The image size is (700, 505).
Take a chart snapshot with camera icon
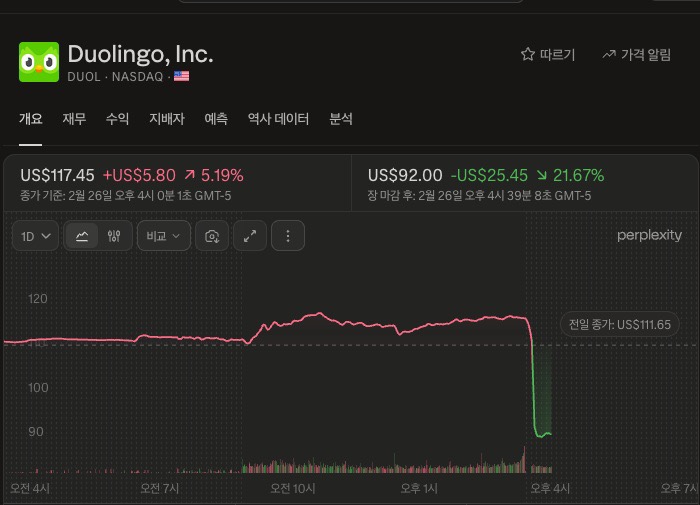[212, 236]
